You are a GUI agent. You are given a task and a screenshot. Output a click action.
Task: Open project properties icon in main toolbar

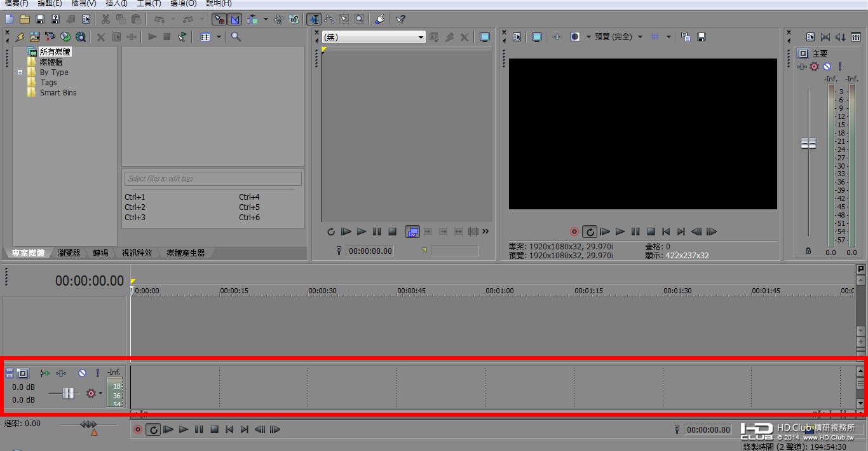click(x=86, y=19)
